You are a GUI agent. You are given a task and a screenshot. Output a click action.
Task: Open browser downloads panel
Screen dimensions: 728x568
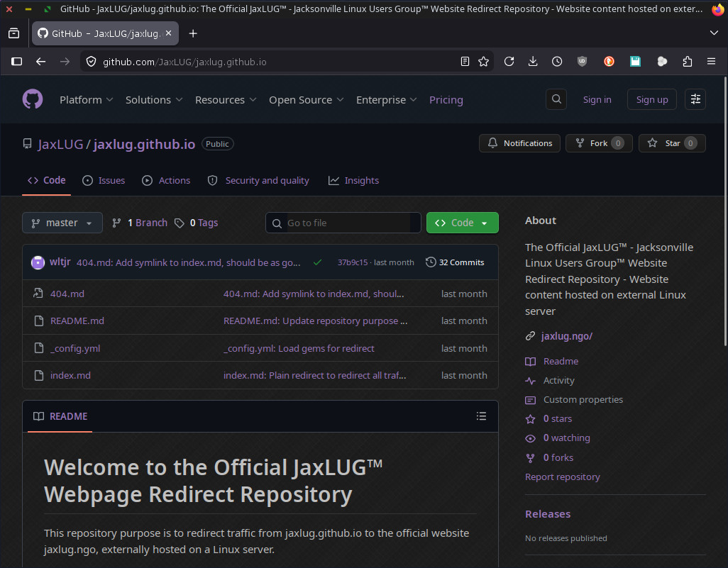pyautogui.click(x=533, y=62)
